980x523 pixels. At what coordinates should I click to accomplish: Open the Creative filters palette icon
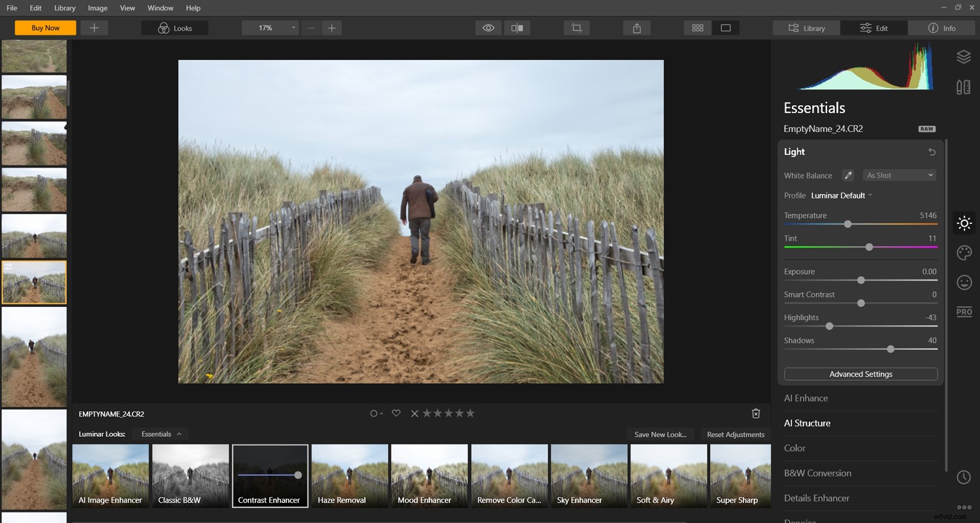coord(964,253)
